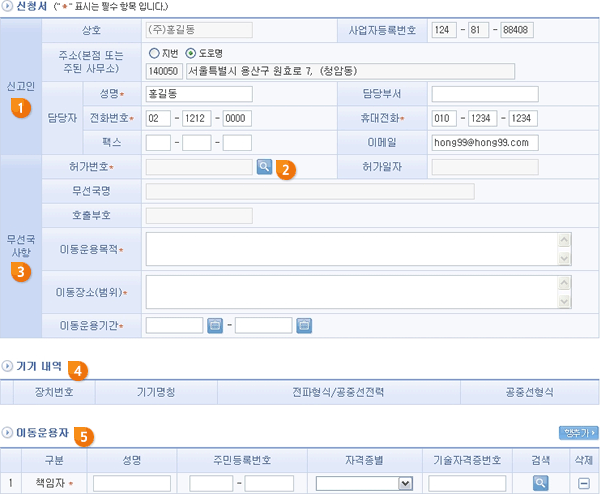Select the 지번 address radio button
Image resolution: width=600 pixels, height=494 pixels.
(x=154, y=53)
